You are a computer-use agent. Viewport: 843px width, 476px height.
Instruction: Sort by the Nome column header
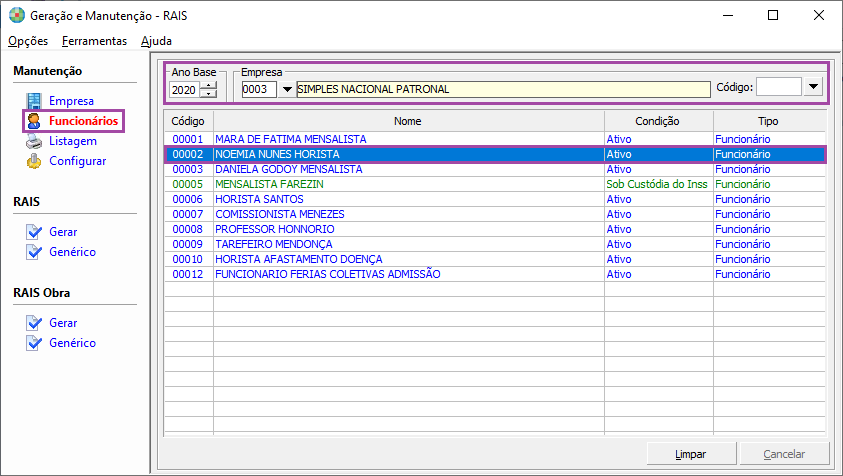(408, 121)
